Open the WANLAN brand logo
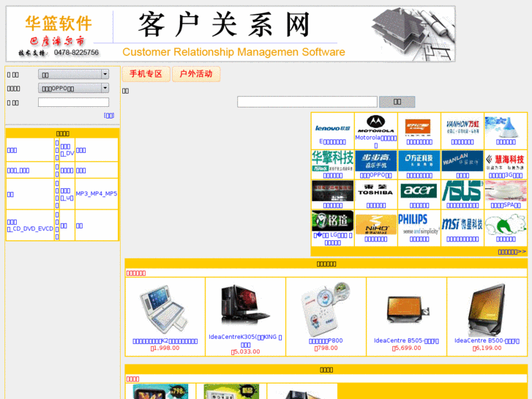Screen dimensions: 532x399 pos(462,161)
